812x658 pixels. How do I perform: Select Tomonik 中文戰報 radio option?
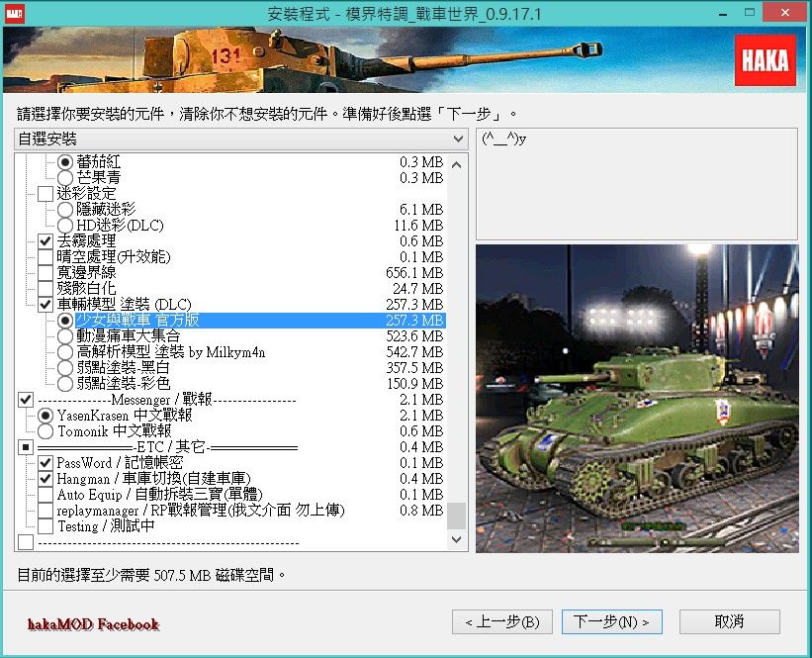(45, 431)
